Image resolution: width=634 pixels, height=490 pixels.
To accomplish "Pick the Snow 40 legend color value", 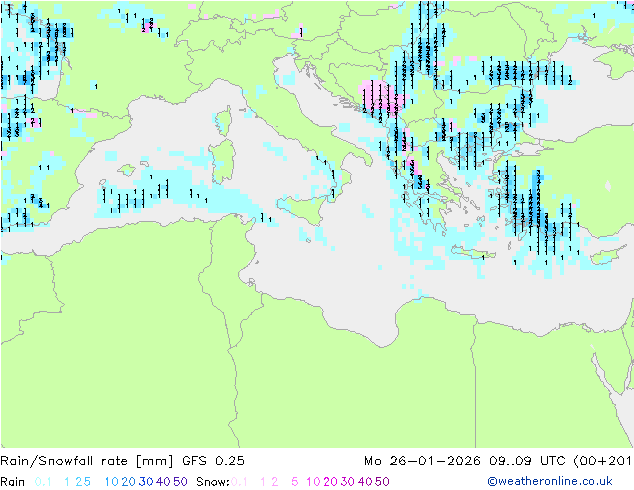I will coord(365,482).
